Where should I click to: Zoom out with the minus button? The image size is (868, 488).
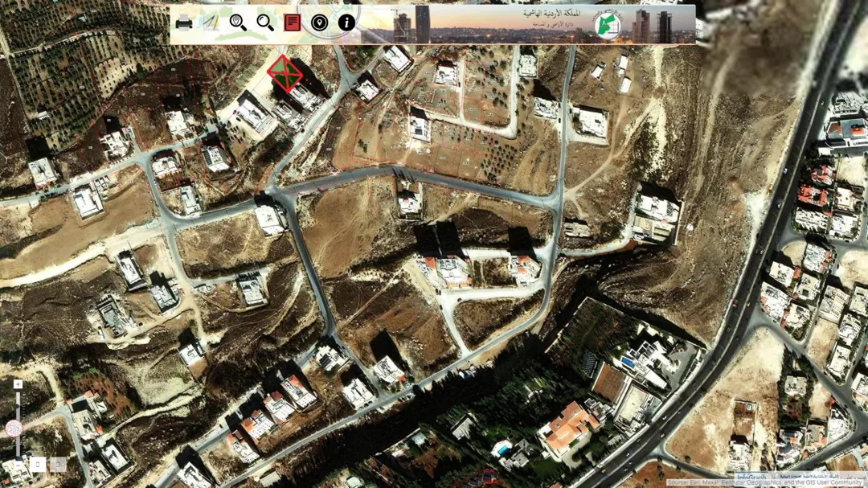18,464
